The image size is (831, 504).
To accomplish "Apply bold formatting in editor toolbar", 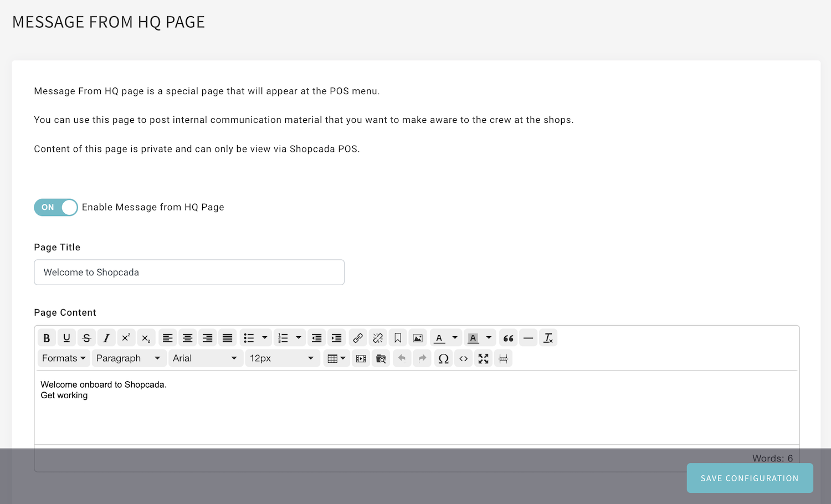I will [47, 338].
